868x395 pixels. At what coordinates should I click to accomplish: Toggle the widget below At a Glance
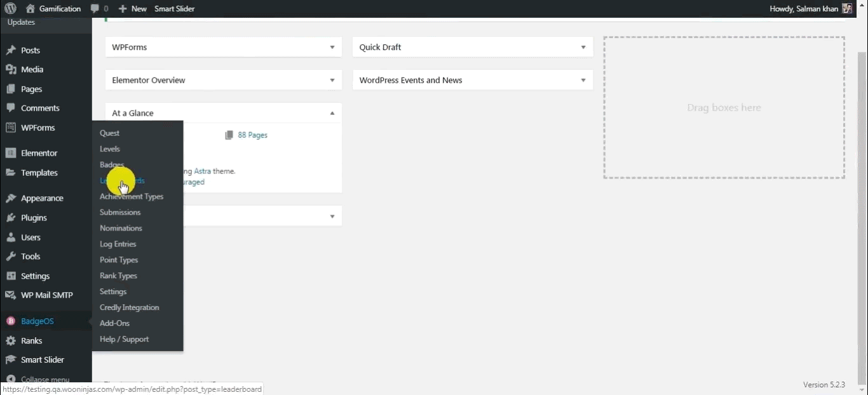pos(332,217)
